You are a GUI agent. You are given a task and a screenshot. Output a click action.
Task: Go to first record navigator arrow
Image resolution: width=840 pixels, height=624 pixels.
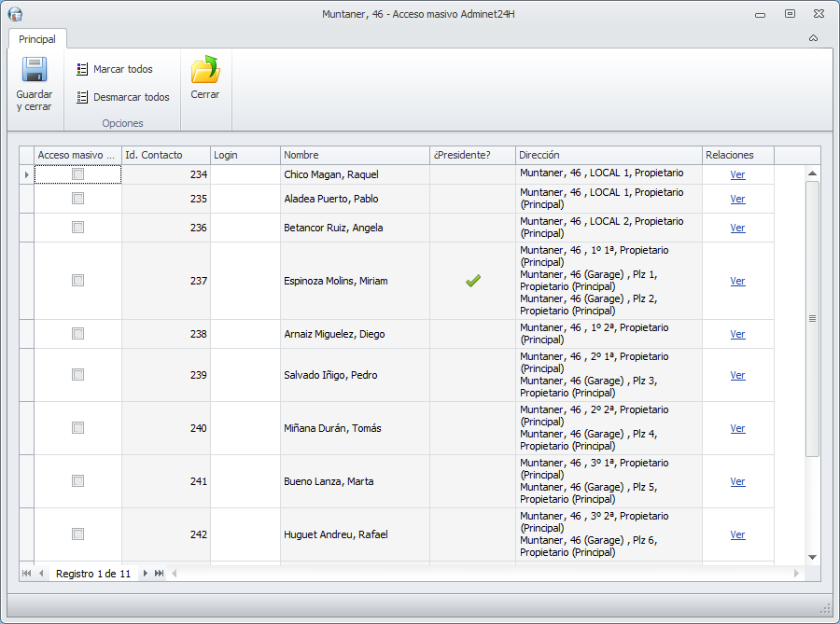click(x=26, y=573)
